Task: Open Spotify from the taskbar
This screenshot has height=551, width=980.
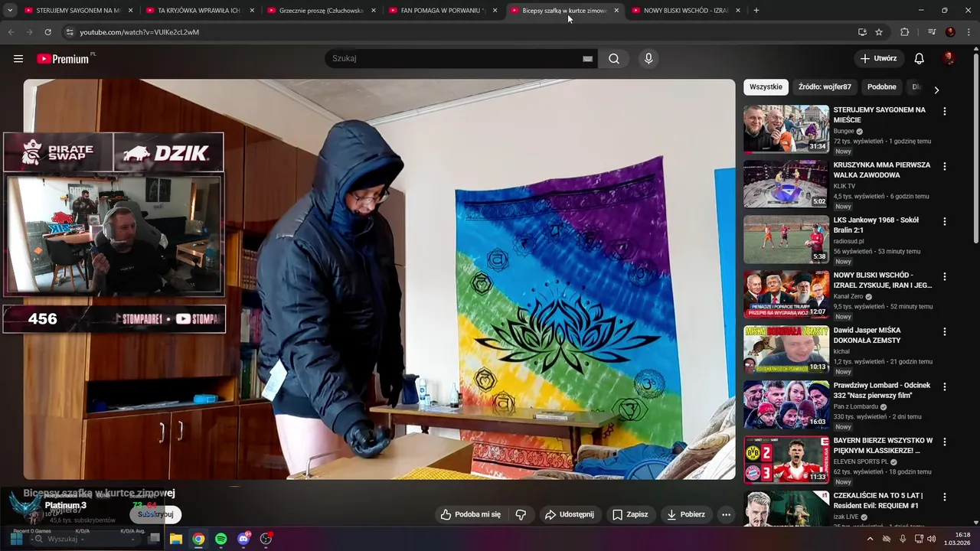Action: (220, 539)
